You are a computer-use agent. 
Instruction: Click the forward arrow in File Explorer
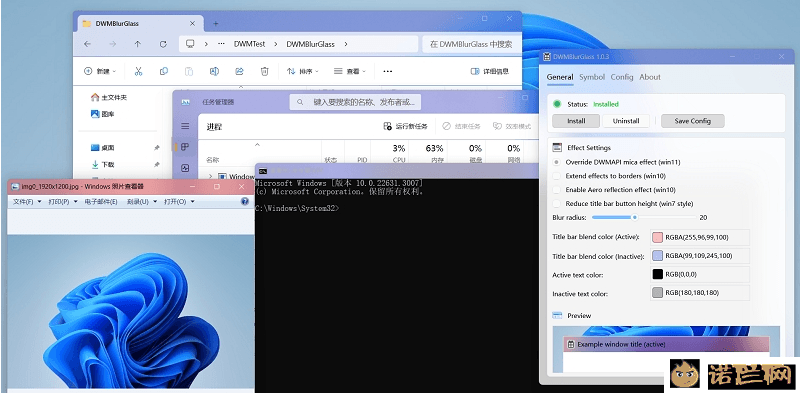(112, 44)
